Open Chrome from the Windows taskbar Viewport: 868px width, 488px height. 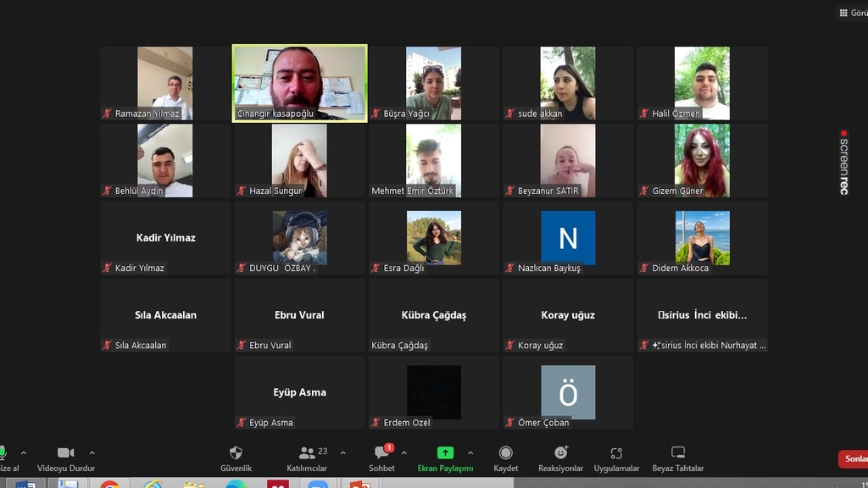coord(109,485)
